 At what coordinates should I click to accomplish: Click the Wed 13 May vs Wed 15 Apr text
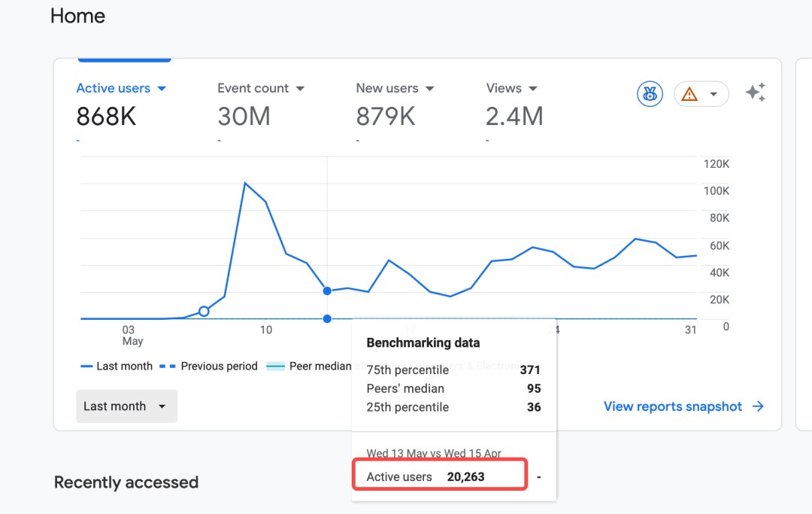point(434,453)
